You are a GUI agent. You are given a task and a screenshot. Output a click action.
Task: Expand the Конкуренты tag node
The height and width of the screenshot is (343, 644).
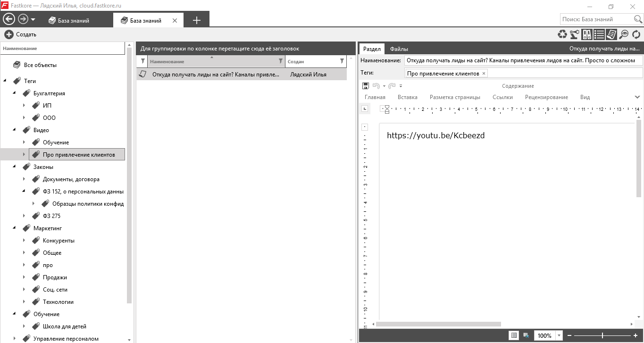(24, 241)
